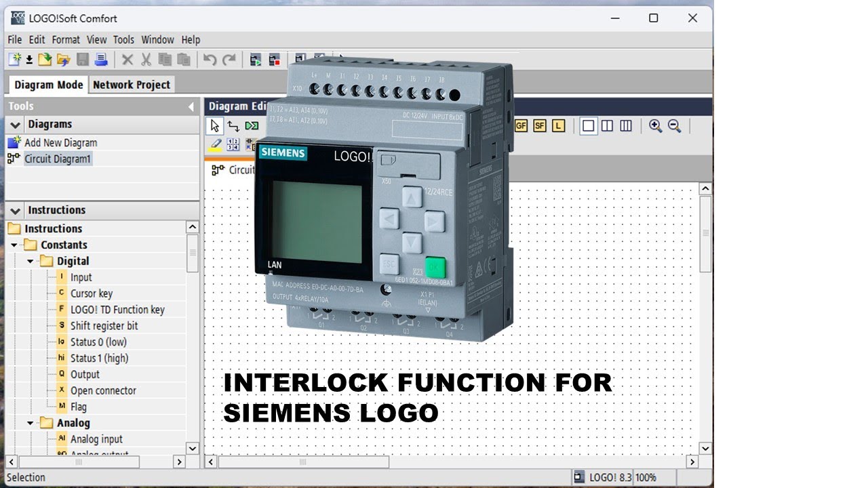Open the new-diagram type dropdown arrow
Screen dimensions: 868x488
point(29,60)
